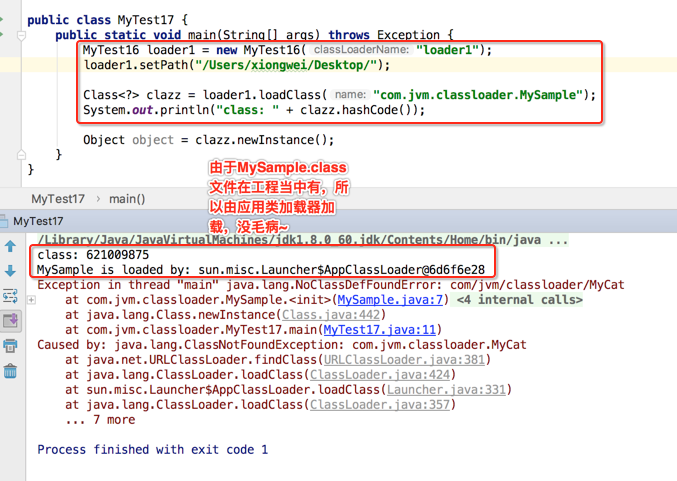Click the NoClassDefFoundError exception line
Image resolution: width=677 pixels, height=481 pixels.
331,285
